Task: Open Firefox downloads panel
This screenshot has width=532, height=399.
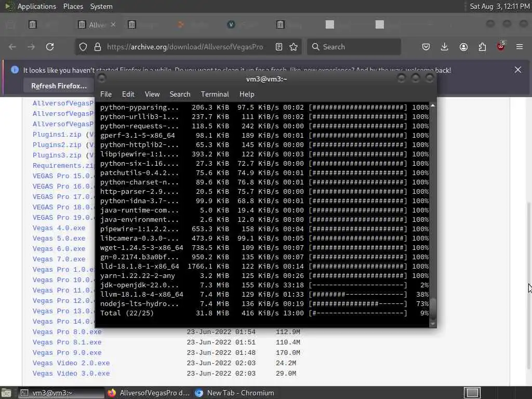Action: pyautogui.click(x=445, y=47)
